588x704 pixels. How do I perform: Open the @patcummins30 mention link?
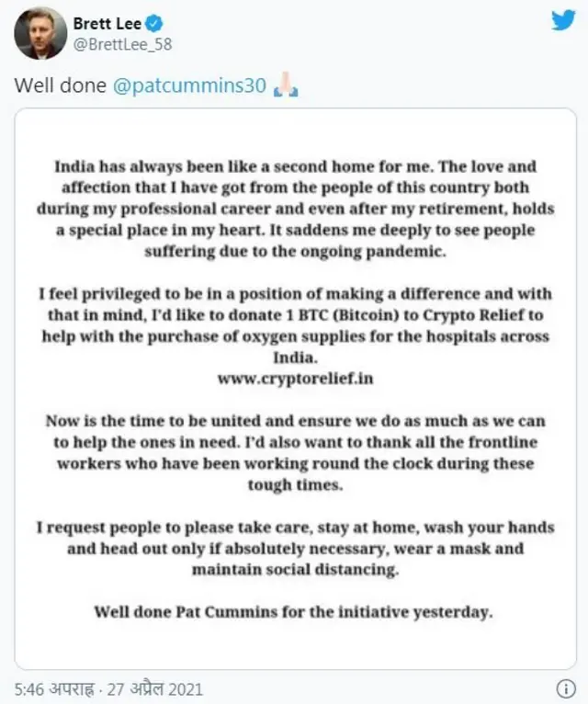(x=189, y=85)
